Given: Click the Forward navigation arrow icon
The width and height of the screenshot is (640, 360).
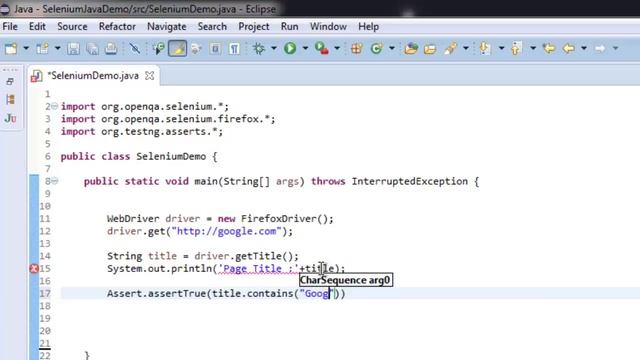Looking at the screenshot, I should tap(600, 49).
